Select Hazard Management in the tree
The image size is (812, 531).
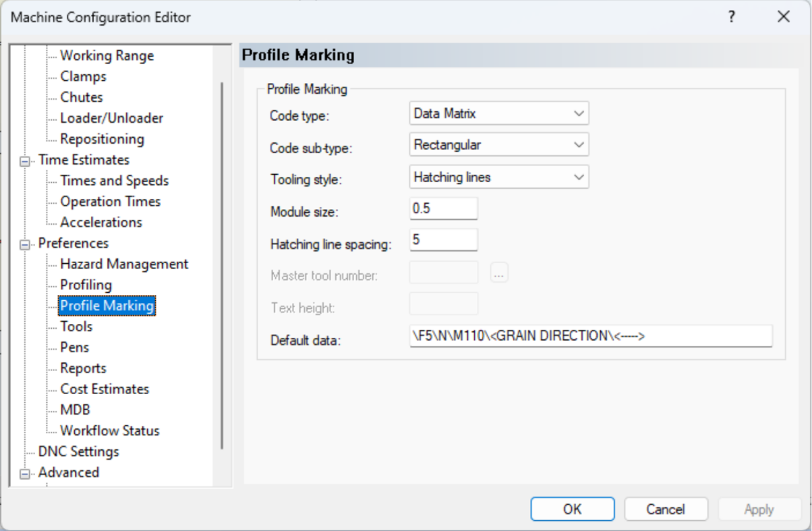tap(124, 264)
